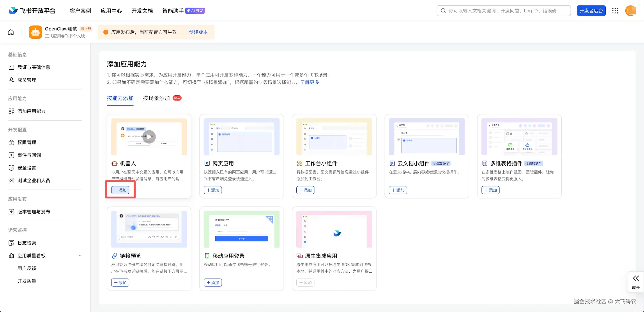Select the 按能力添加 tab
Screen dimensions: 644x312
(x=120, y=98)
